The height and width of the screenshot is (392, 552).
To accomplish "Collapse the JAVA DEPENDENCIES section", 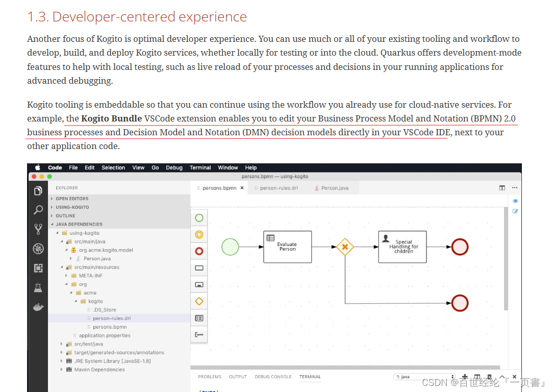I will [x=79, y=224].
